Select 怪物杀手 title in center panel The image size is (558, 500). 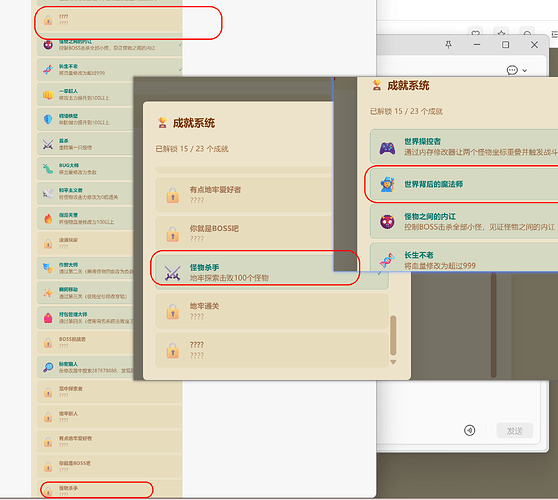[204, 268]
